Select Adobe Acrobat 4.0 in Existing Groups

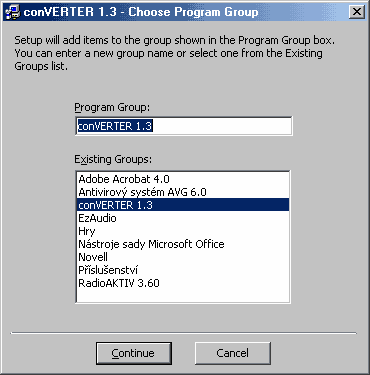(x=183, y=179)
